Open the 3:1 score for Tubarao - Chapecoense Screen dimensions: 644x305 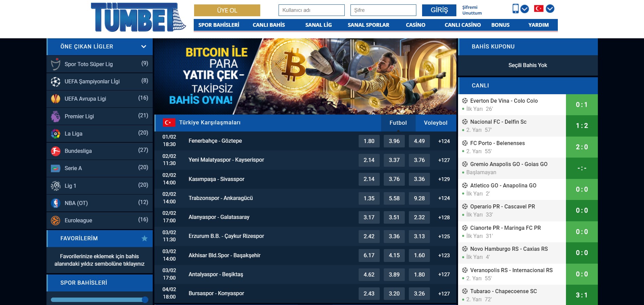pos(582,295)
